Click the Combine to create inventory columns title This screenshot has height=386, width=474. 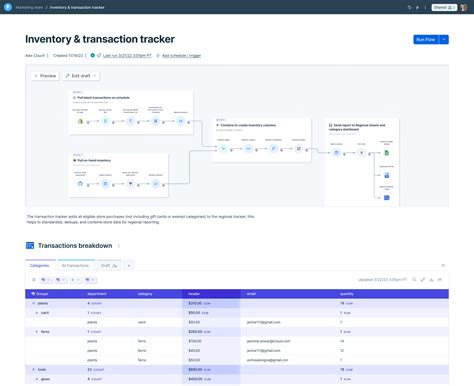tap(248, 125)
